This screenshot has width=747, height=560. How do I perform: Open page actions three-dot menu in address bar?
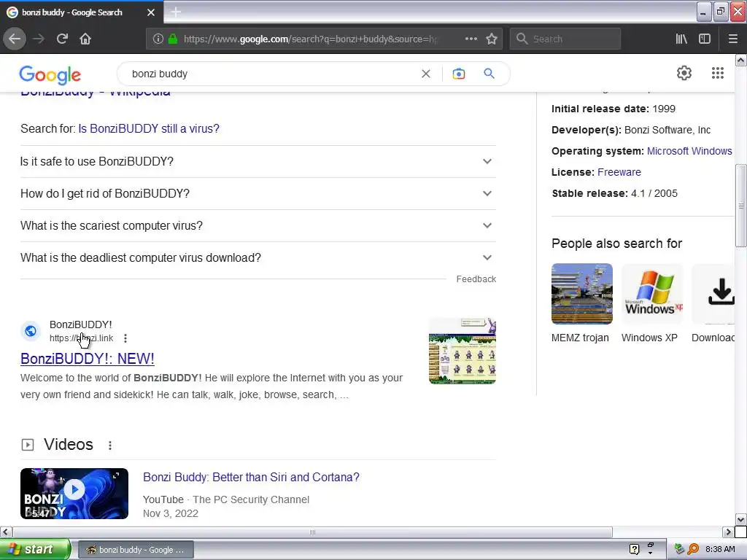pos(471,39)
